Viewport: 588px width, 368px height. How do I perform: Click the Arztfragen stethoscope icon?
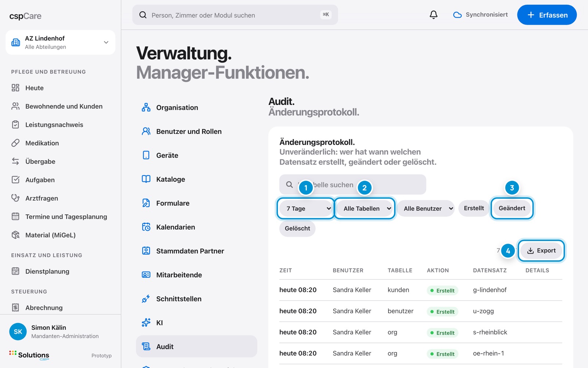point(15,198)
